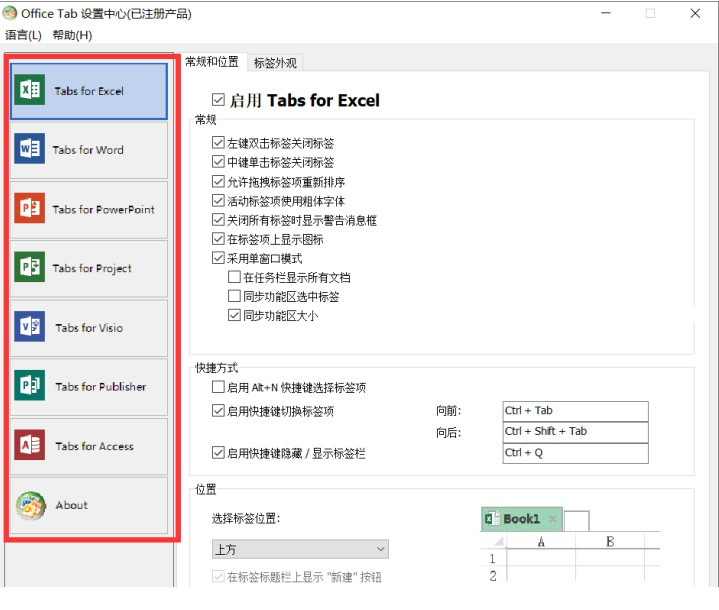Toggle 左键双击标签关闭标签 checkbox
Viewport: 719px width, 610px height.
pos(218,143)
